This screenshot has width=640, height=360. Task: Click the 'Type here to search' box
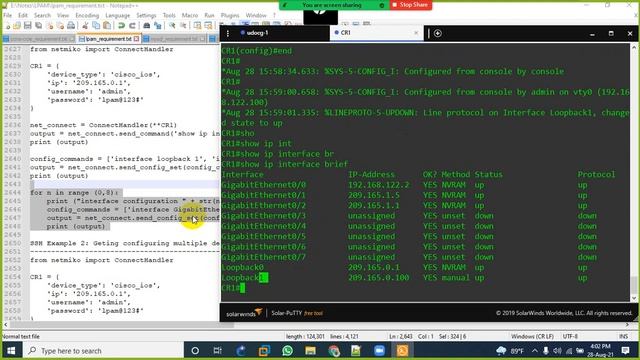tap(102, 351)
